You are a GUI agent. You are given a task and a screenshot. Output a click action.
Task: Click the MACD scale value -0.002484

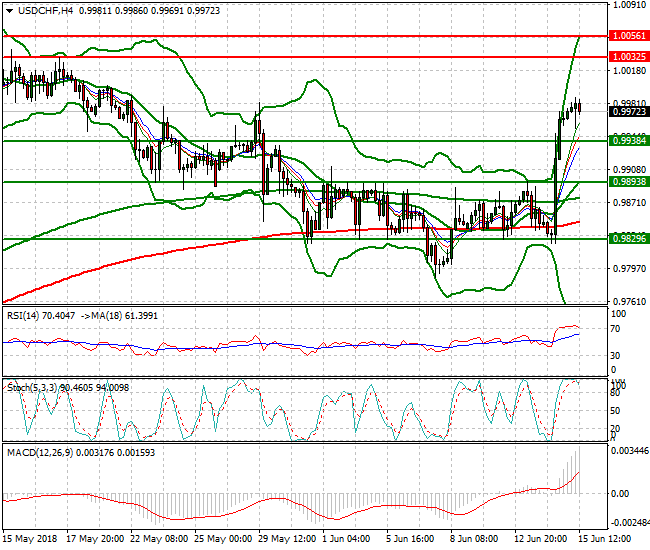[630, 522]
